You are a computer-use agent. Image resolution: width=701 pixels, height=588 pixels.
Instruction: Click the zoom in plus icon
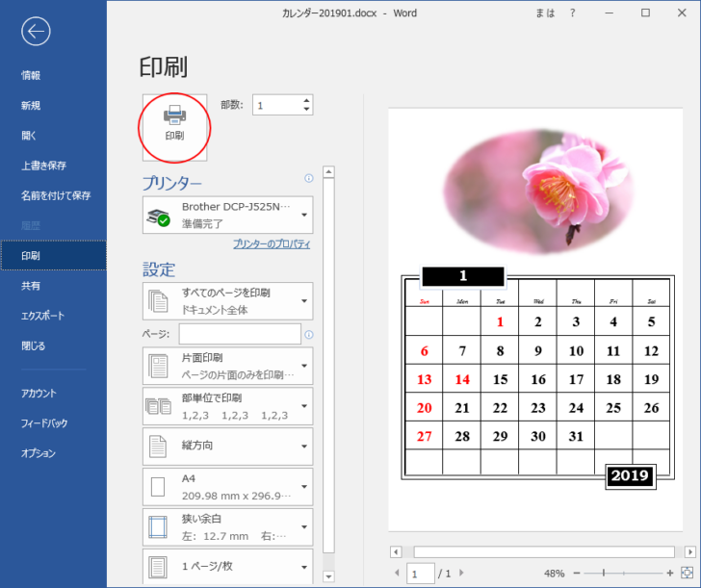(x=670, y=573)
